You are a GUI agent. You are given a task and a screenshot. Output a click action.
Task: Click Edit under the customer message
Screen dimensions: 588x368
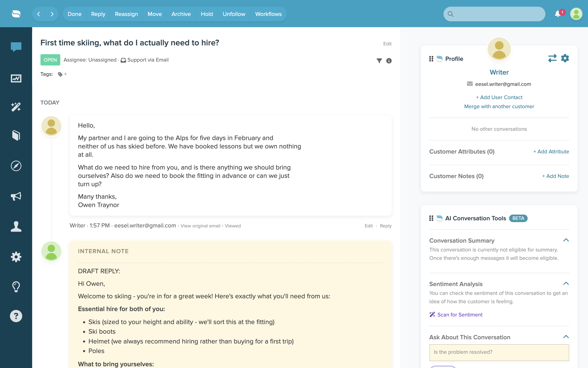[368, 226]
